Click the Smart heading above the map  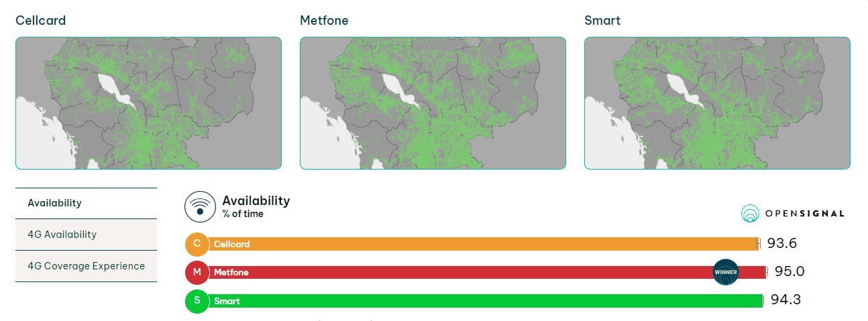pos(602,21)
